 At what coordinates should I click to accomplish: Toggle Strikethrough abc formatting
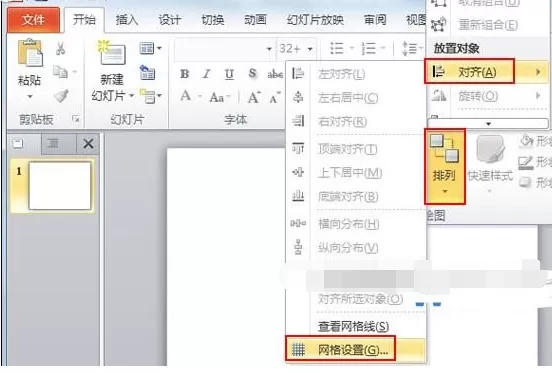[x=275, y=74]
